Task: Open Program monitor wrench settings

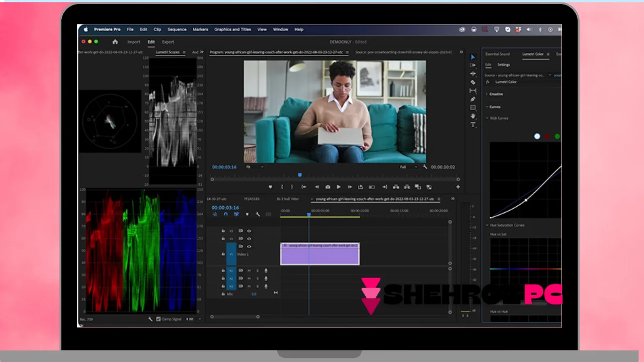Action: [425, 167]
